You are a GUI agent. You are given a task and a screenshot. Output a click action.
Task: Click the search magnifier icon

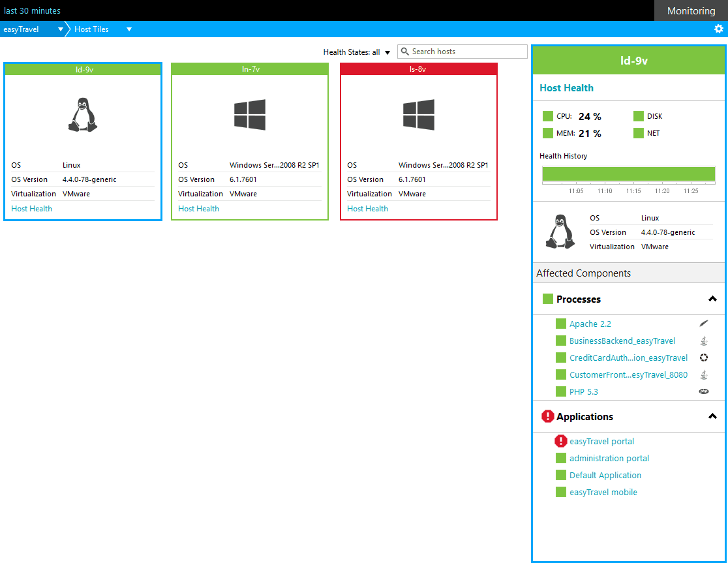405,51
